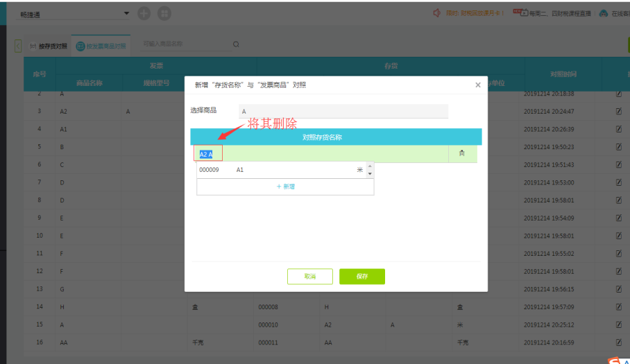Click the edit icon in the 20191214 20:24:47 row
This screenshot has width=630, height=364.
tap(618, 111)
